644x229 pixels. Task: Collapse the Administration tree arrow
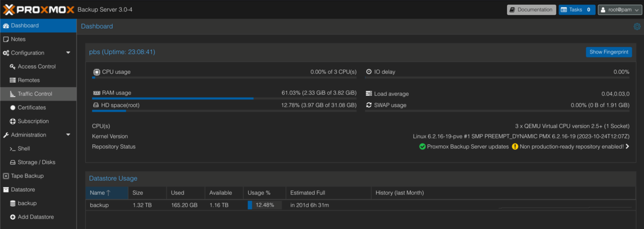click(x=68, y=134)
